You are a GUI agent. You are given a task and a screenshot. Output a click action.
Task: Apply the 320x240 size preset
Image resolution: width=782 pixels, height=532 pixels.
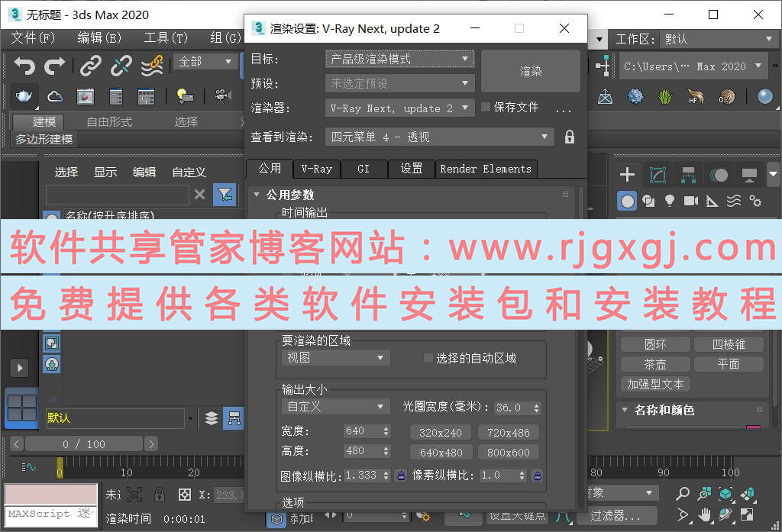(441, 433)
